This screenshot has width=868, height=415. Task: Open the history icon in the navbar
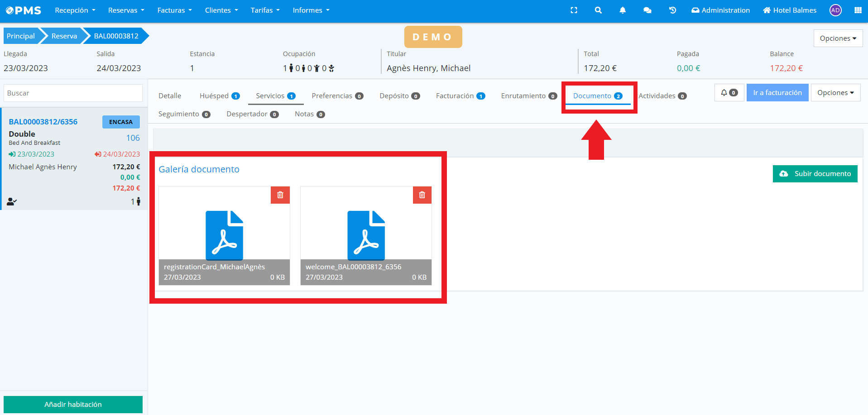pos(672,10)
